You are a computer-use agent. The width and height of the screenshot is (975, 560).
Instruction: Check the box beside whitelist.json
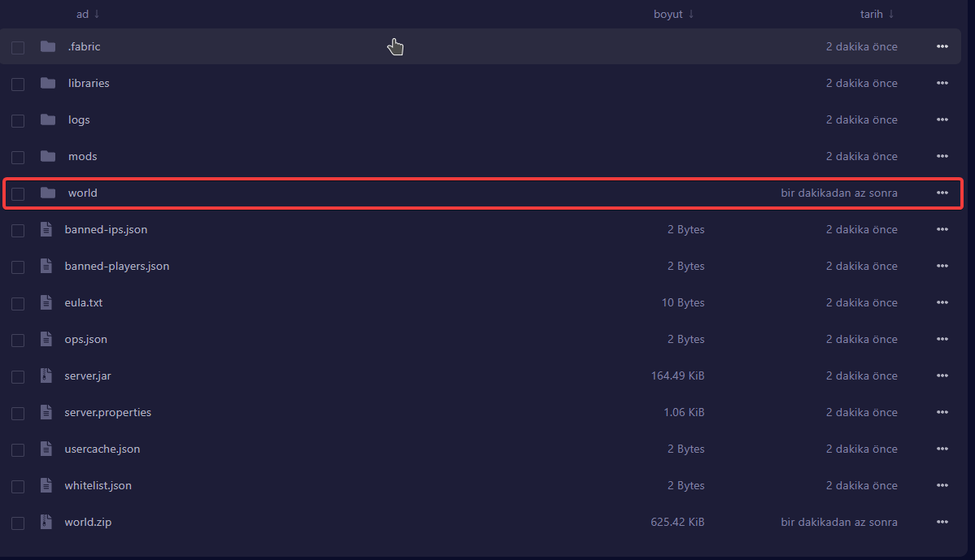(18, 486)
